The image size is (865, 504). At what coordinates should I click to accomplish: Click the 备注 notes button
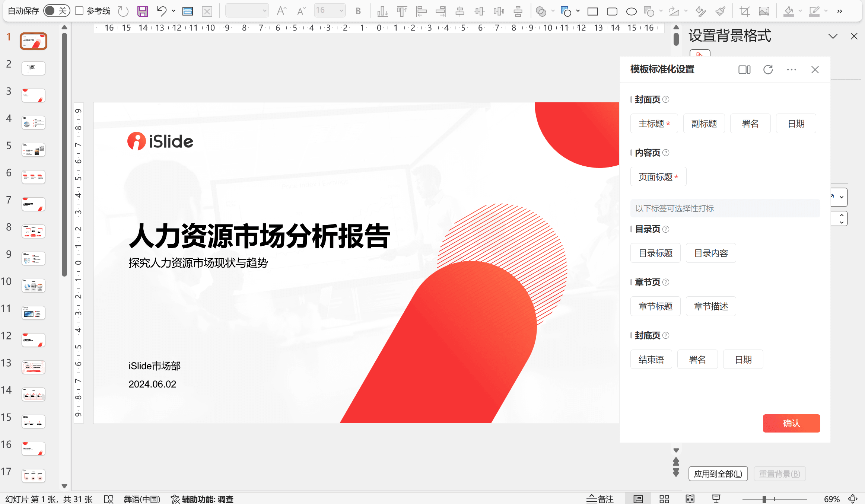[600, 499]
